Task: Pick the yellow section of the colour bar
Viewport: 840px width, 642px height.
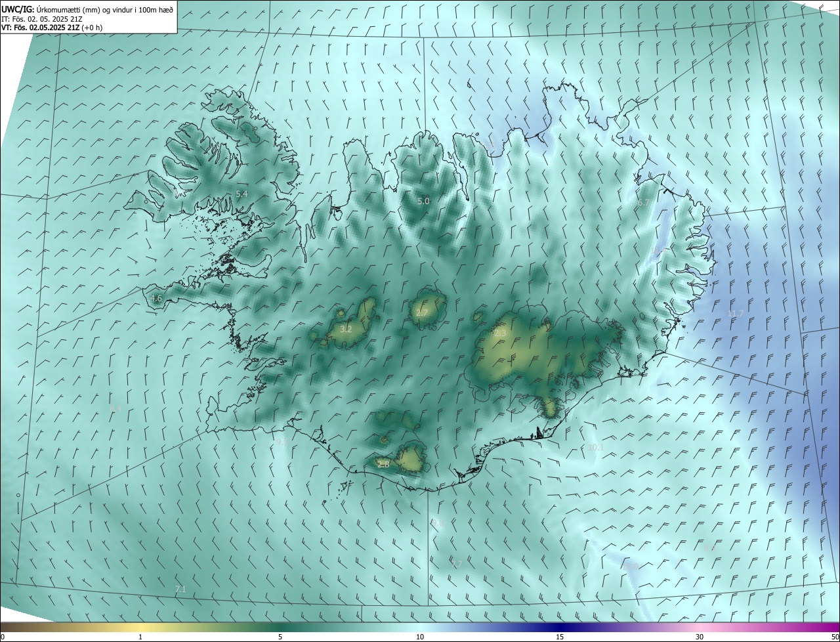Action: click(x=141, y=626)
